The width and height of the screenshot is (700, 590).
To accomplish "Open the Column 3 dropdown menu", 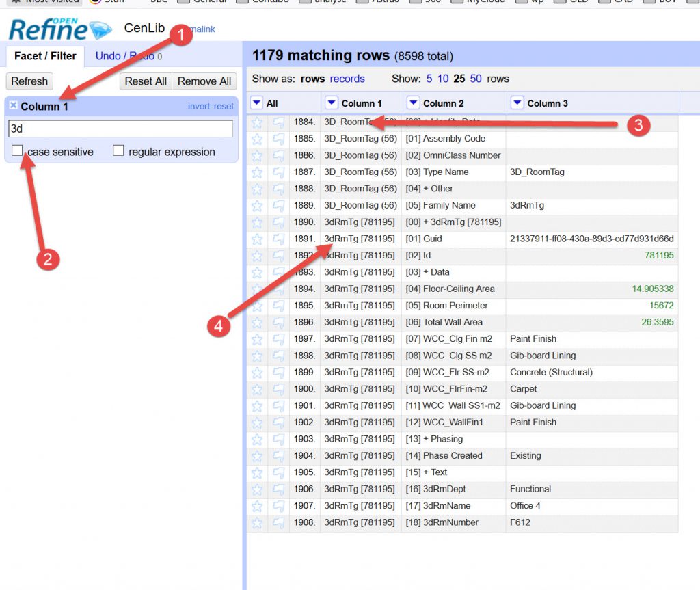I will (517, 103).
